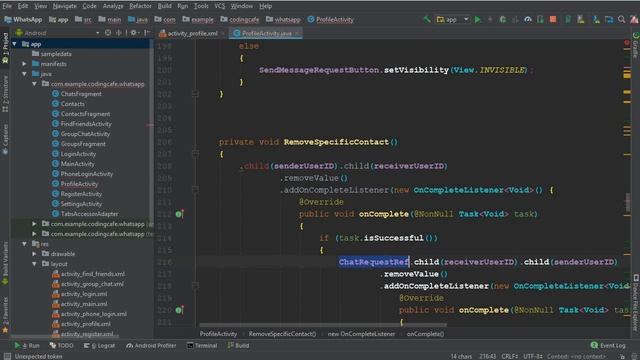This screenshot has width=640, height=360.
Task: Click the CRLF line separator status entry
Action: point(509,356)
